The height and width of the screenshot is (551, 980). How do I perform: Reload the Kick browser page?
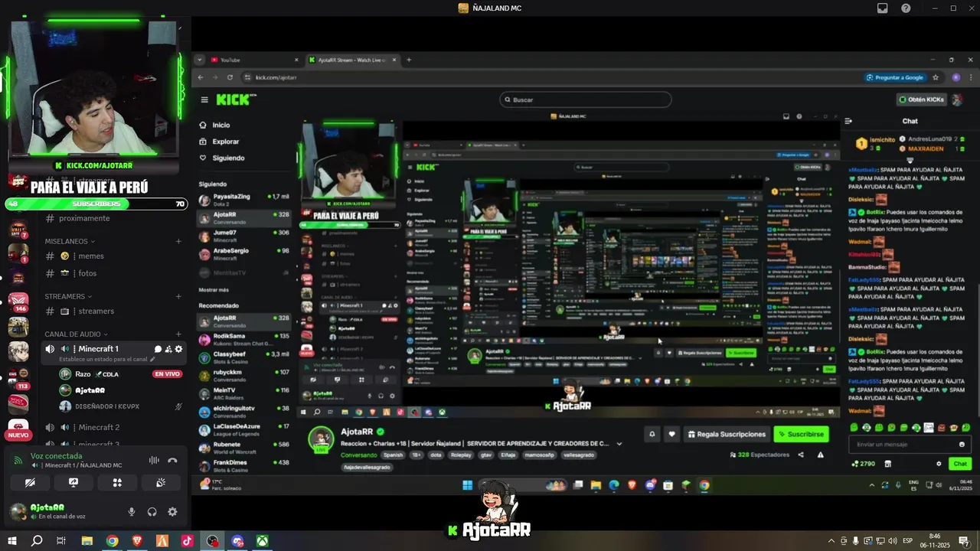click(231, 77)
